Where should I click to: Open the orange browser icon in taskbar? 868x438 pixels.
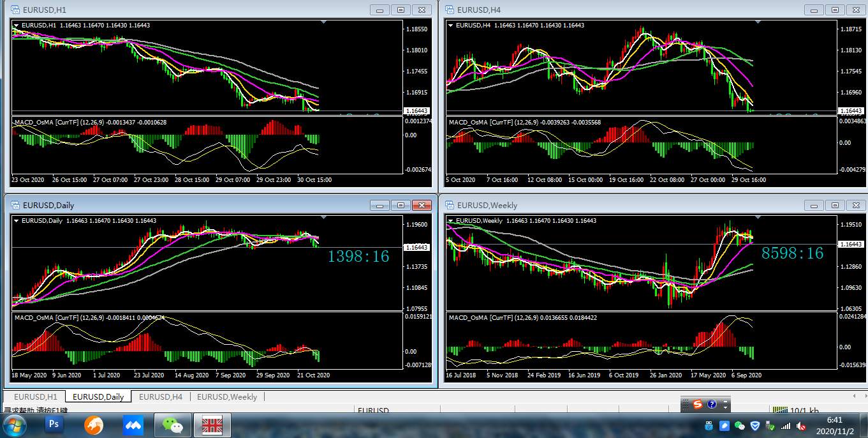click(94, 425)
